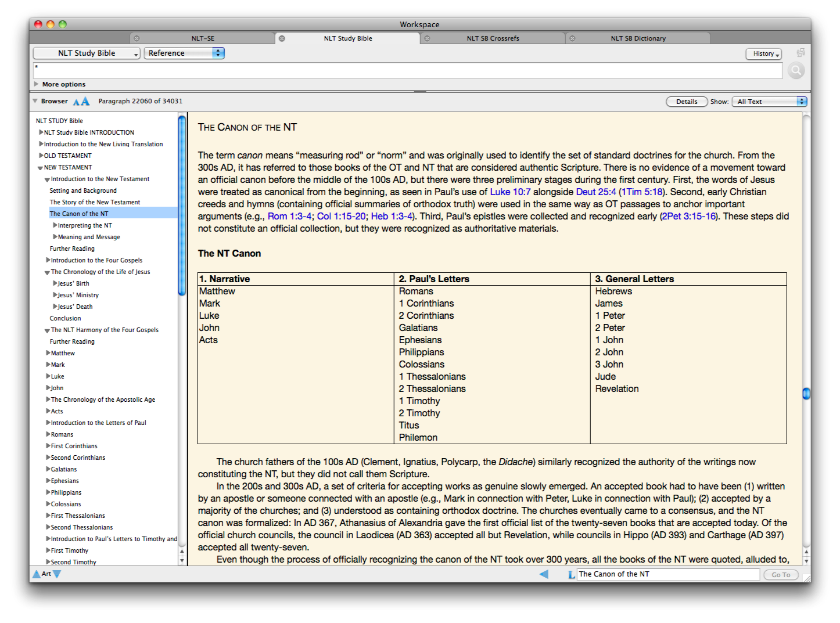840x623 pixels.
Task: Click the icon right of History
Action: pyautogui.click(x=800, y=53)
